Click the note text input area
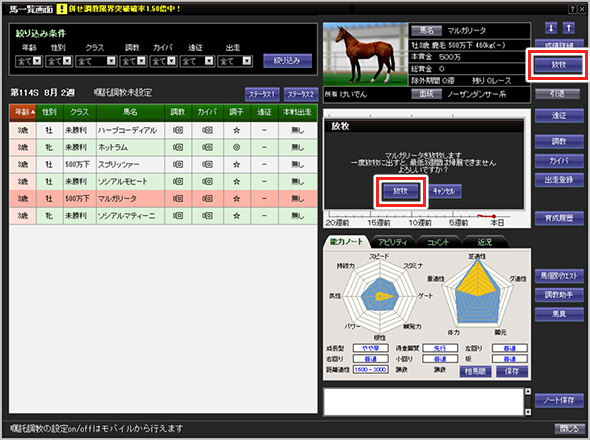The width and height of the screenshot is (590, 440). pos(424,402)
